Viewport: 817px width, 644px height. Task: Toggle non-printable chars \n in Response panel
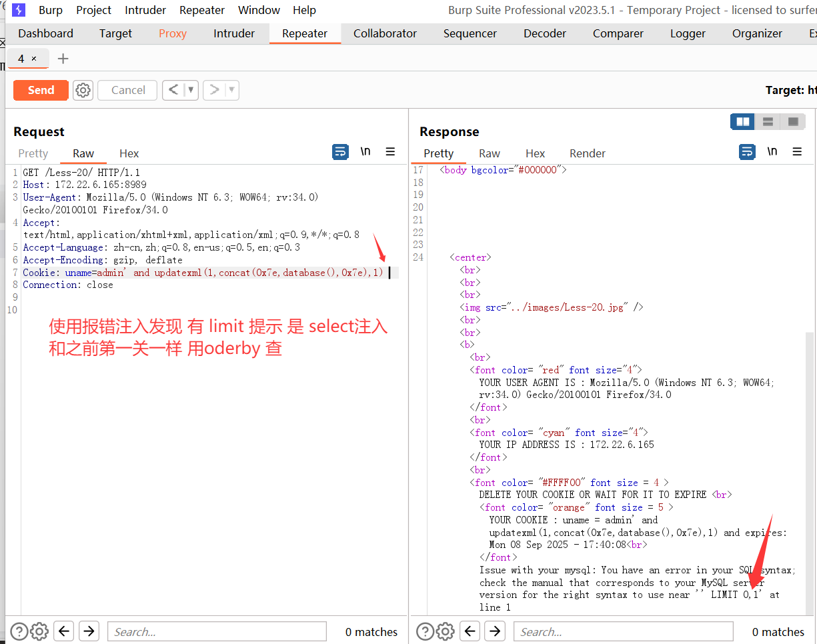pyautogui.click(x=772, y=152)
